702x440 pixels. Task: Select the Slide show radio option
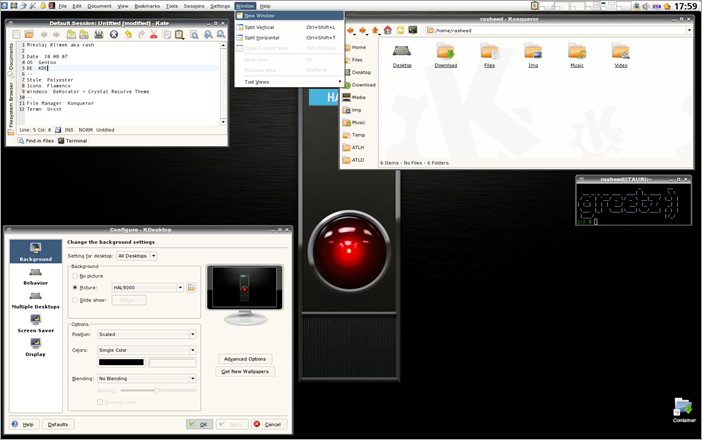(75, 300)
